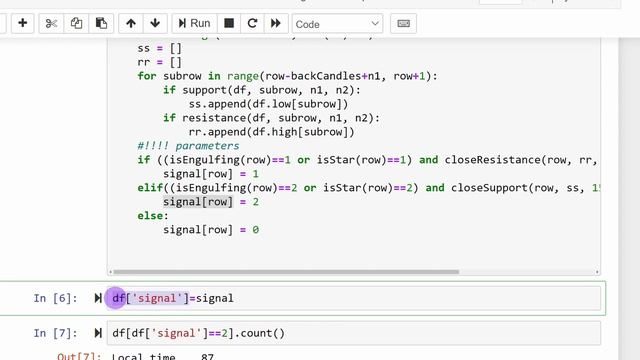The width and height of the screenshot is (640, 360).
Task: Click the 'for subrow in range' line
Action: (287, 76)
